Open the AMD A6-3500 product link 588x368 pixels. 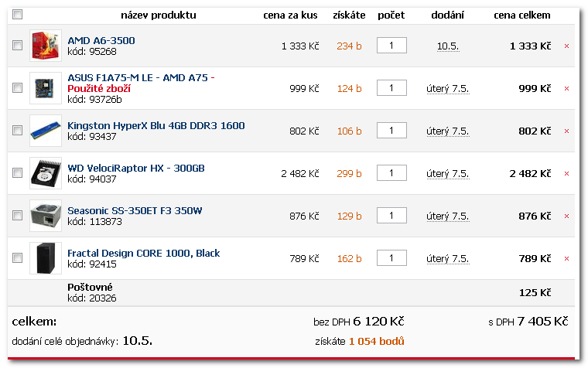click(101, 40)
